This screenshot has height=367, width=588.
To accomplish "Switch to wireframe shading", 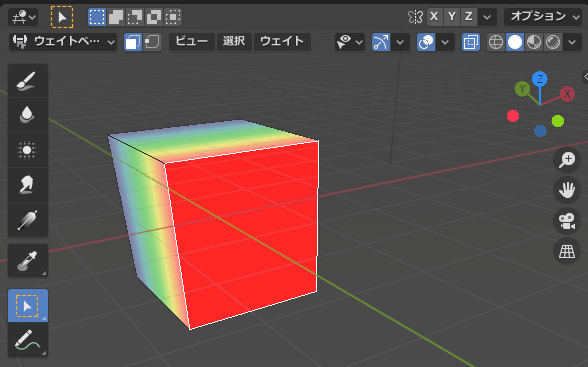I will (496, 42).
